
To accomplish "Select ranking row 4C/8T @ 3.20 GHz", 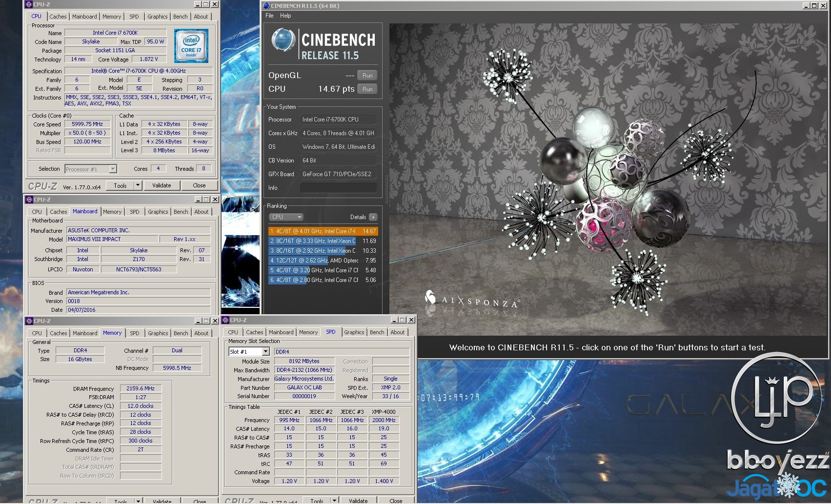I will (x=323, y=270).
